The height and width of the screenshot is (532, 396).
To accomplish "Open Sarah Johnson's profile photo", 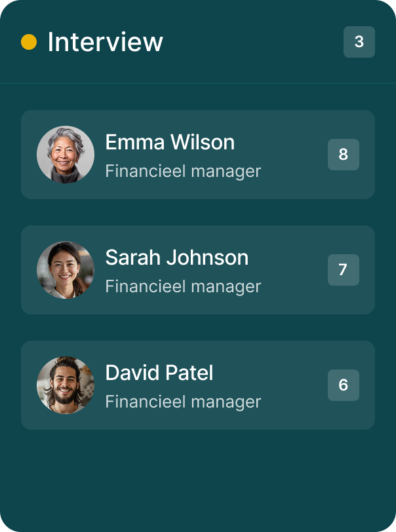I will pos(66,270).
